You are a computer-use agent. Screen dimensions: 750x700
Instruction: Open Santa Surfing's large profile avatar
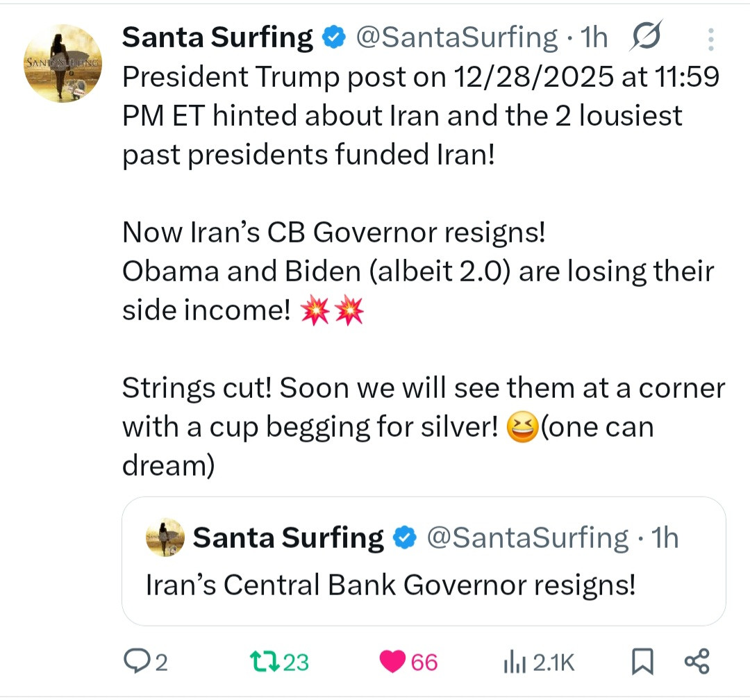click(x=62, y=63)
